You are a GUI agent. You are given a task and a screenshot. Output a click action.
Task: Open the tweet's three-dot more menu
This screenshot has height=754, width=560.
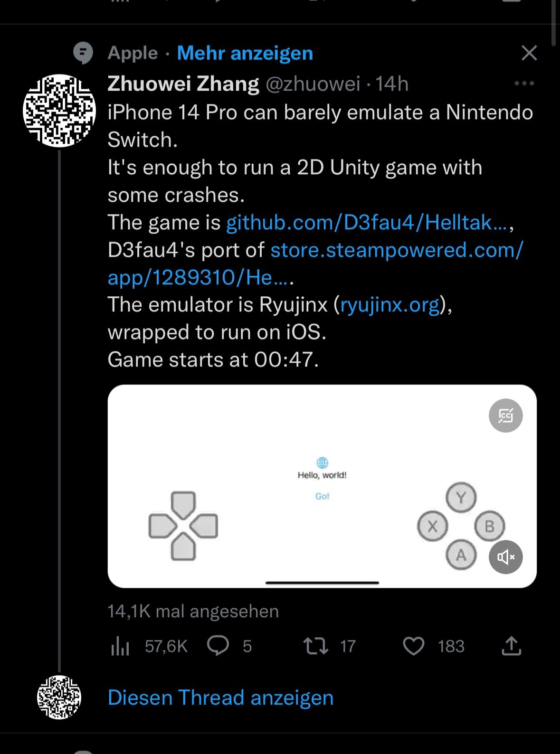click(x=524, y=84)
